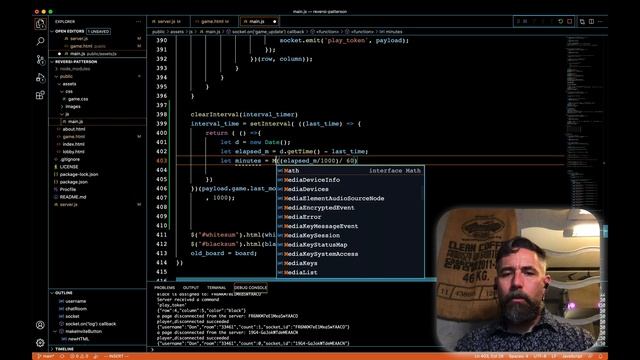This screenshot has width=640, height=360.
Task: Click the sync changes icon in status bar
Action: tap(62, 356)
